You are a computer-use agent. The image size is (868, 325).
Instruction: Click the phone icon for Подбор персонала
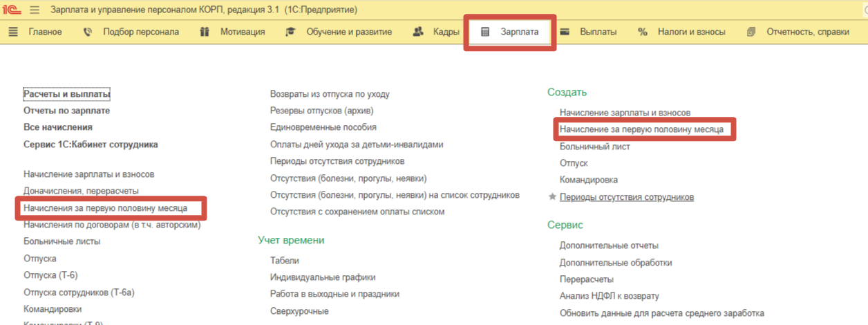pyautogui.click(x=88, y=32)
